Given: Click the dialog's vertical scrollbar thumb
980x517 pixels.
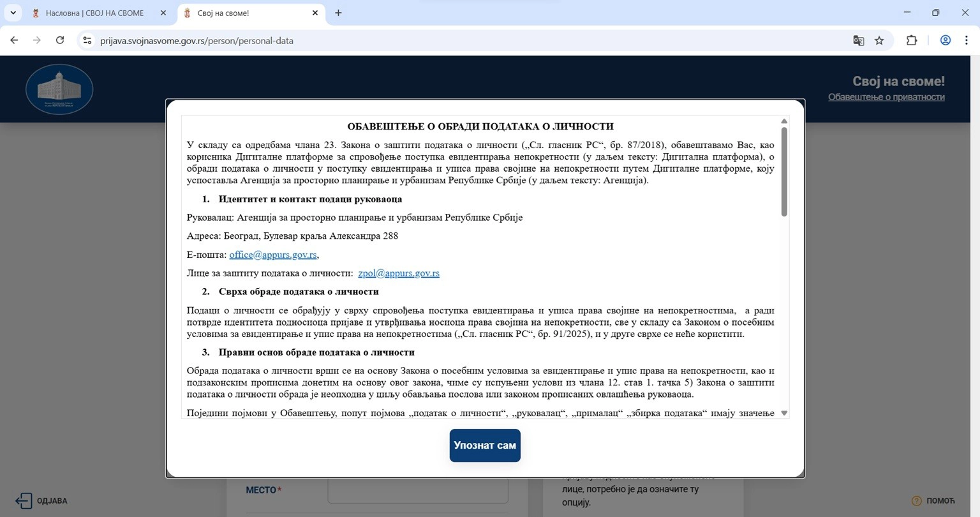Looking at the screenshot, I should click(784, 172).
